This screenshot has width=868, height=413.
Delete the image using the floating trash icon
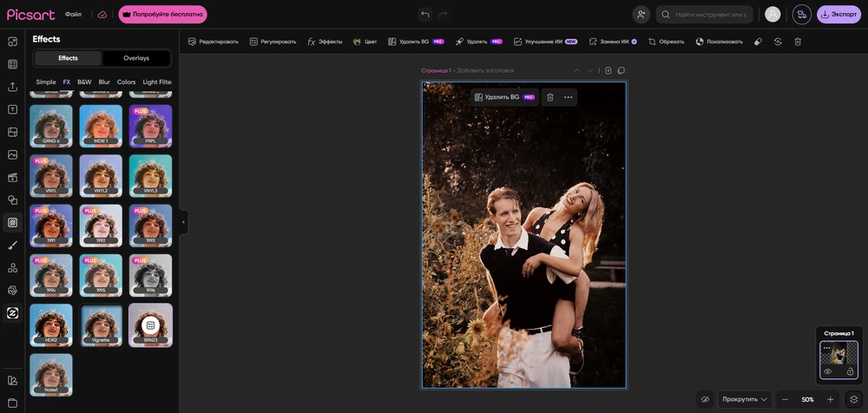coord(549,97)
